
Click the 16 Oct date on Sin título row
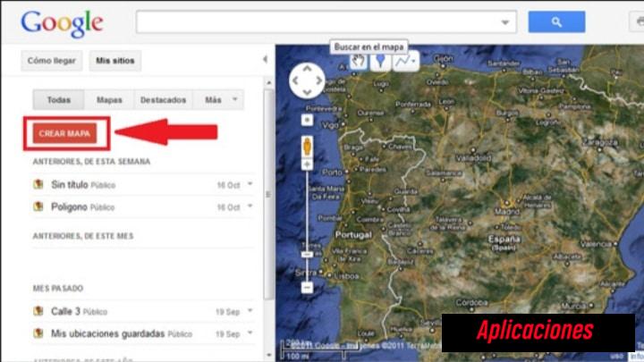click(228, 186)
